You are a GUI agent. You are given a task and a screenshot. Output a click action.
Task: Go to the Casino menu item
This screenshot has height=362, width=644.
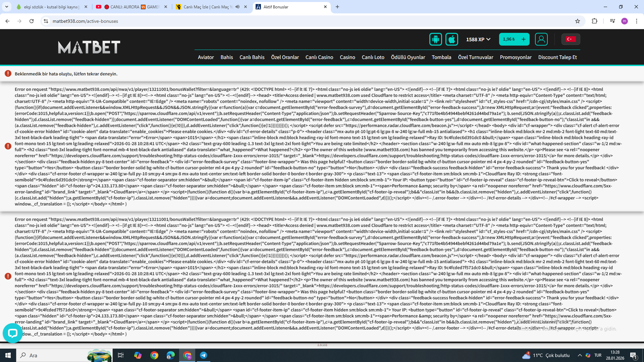click(x=347, y=57)
